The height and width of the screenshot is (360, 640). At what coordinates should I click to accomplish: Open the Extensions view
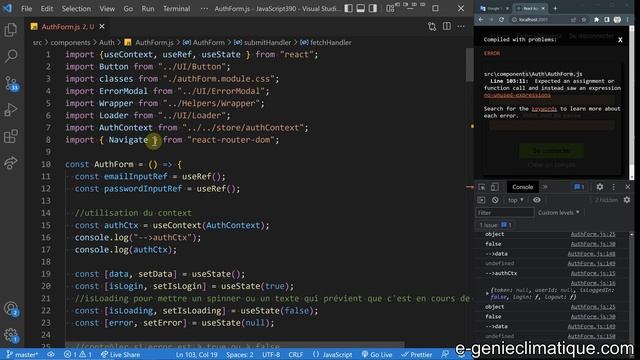11,136
